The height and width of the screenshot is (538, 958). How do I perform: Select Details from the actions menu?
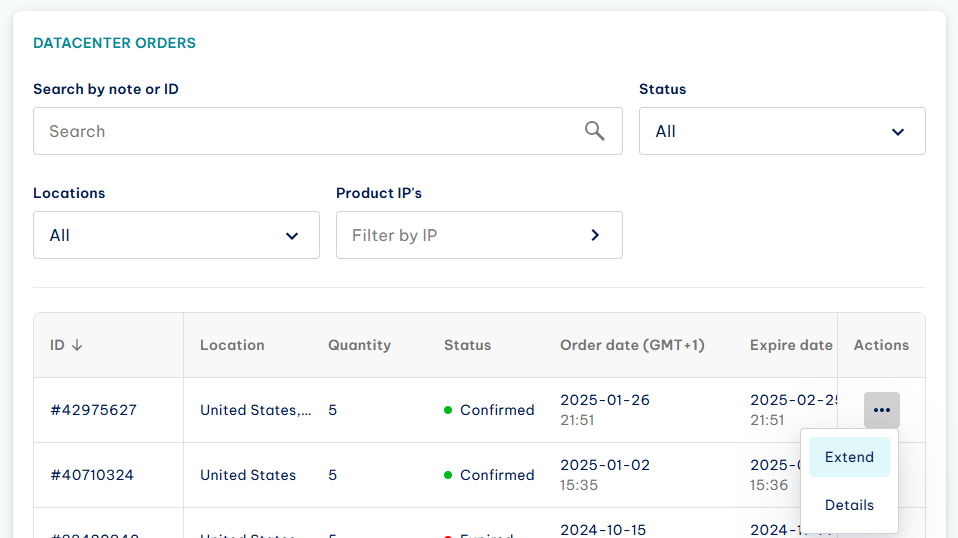(x=849, y=505)
